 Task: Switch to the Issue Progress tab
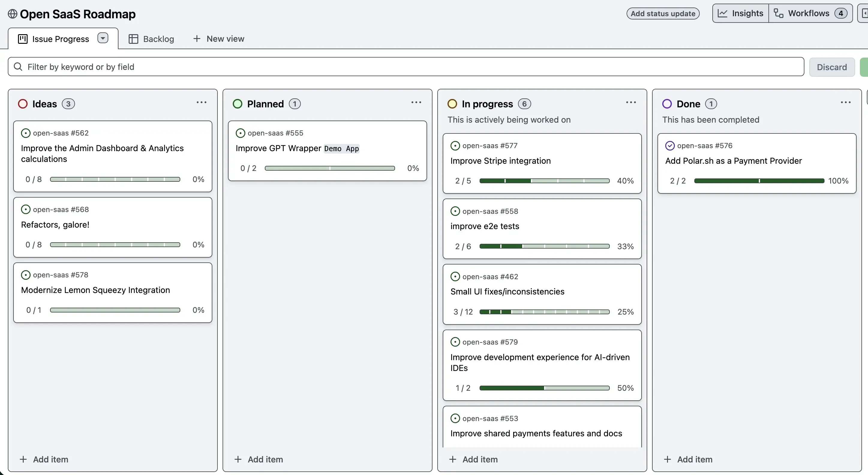tap(61, 38)
